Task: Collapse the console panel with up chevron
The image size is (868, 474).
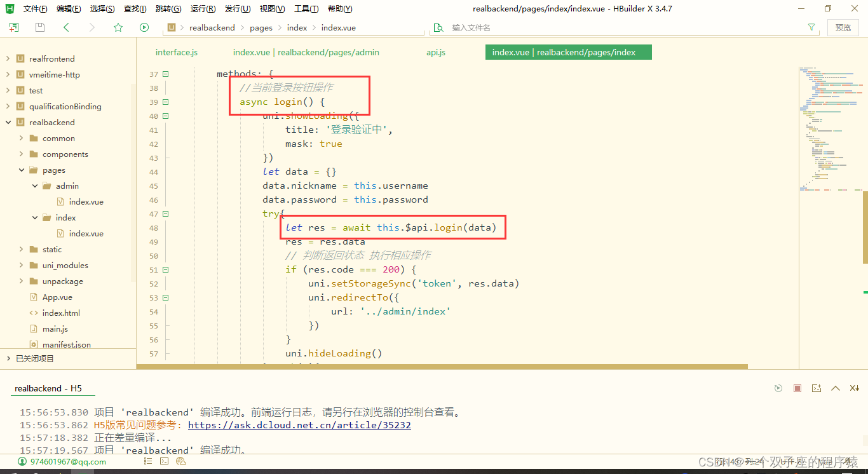Action: (836, 388)
